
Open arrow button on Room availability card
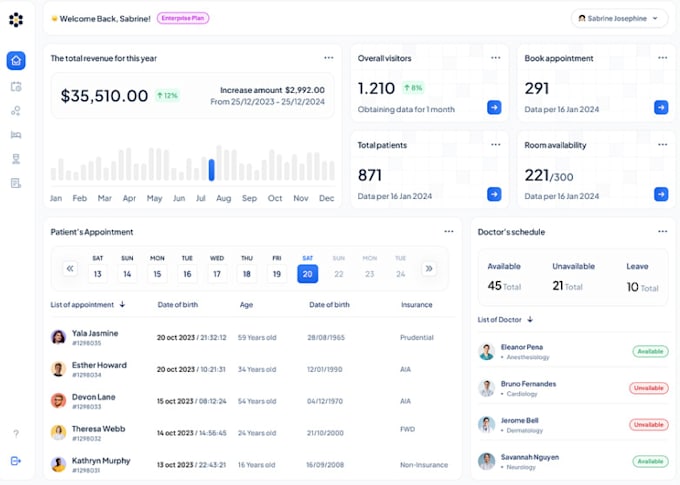coord(661,194)
